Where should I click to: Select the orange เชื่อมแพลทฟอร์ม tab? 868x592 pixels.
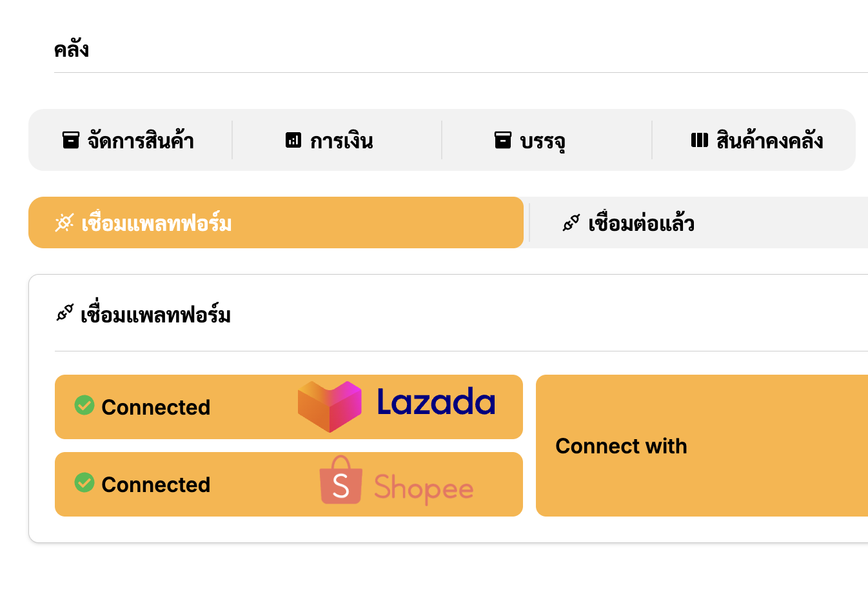tap(275, 222)
